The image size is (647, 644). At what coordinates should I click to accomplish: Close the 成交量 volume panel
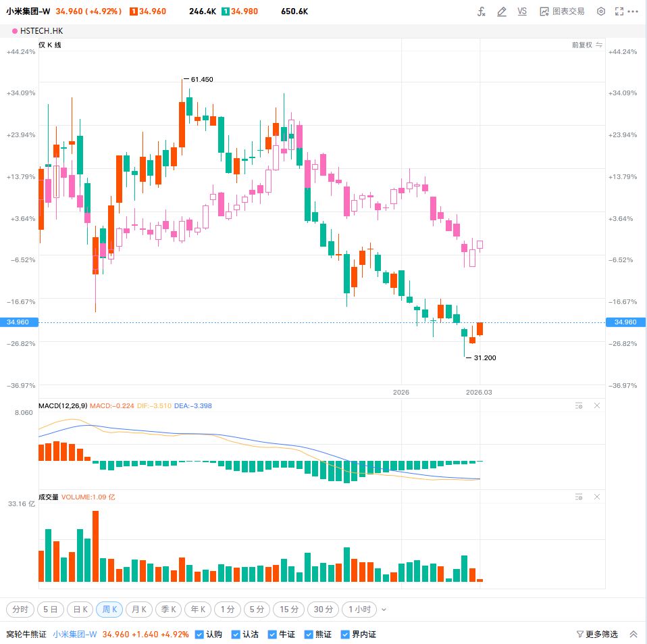coord(596,497)
